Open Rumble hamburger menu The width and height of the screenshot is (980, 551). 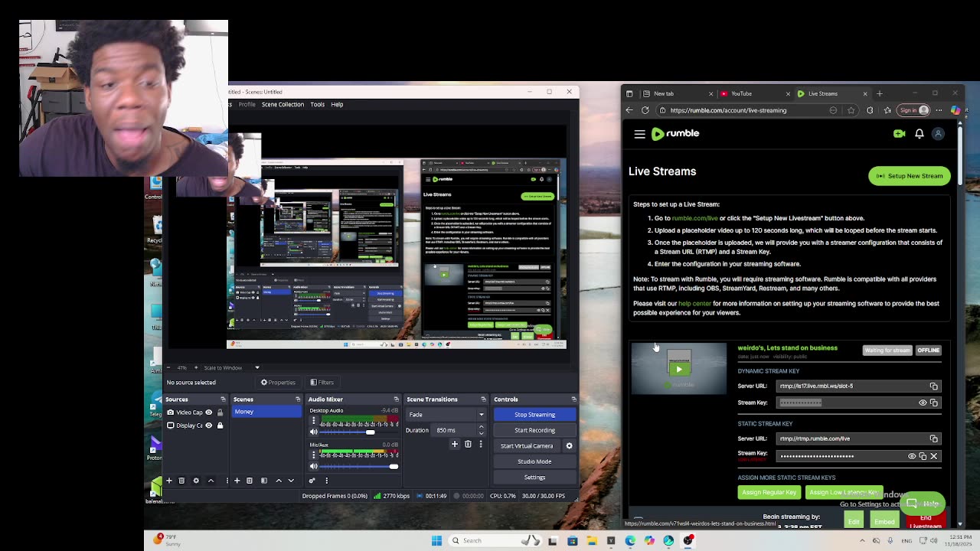pyautogui.click(x=639, y=134)
